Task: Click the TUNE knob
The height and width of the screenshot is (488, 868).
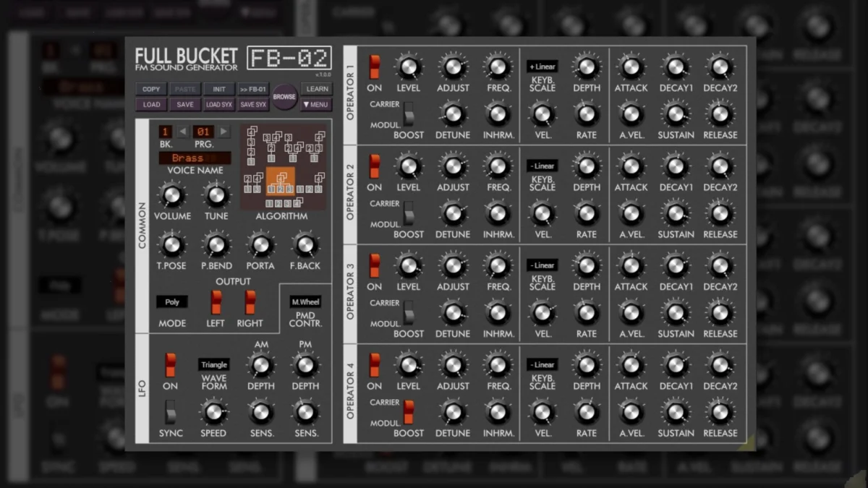Action: [216, 195]
